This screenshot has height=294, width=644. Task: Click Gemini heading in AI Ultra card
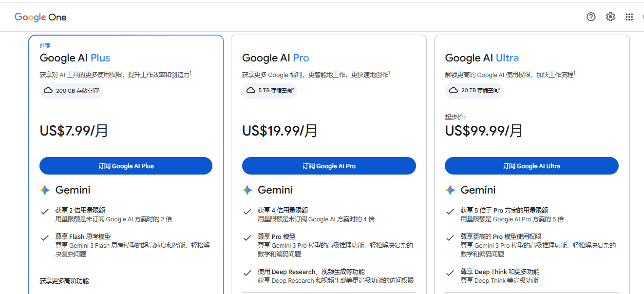(478, 190)
